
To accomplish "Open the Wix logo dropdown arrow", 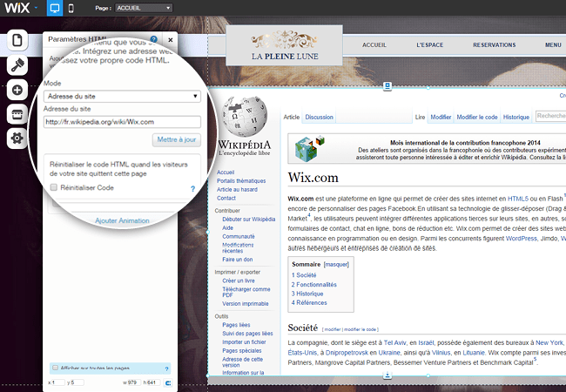I will click(x=36, y=8).
